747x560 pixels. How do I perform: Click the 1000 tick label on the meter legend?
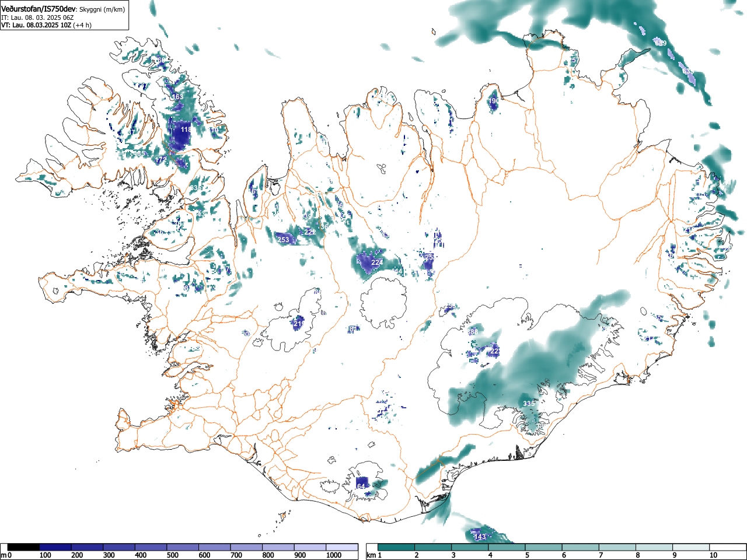[x=334, y=555]
